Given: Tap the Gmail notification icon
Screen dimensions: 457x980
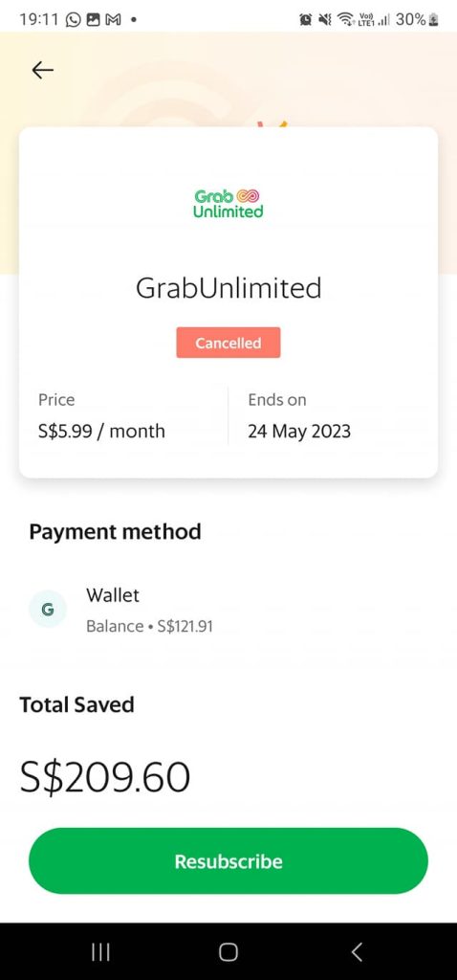Looking at the screenshot, I should click(x=113, y=20).
